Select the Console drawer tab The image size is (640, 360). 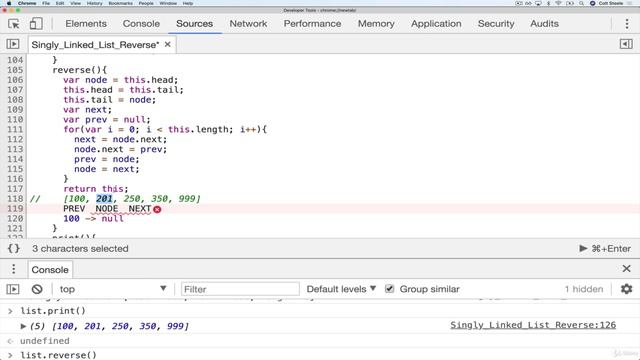coord(50,270)
